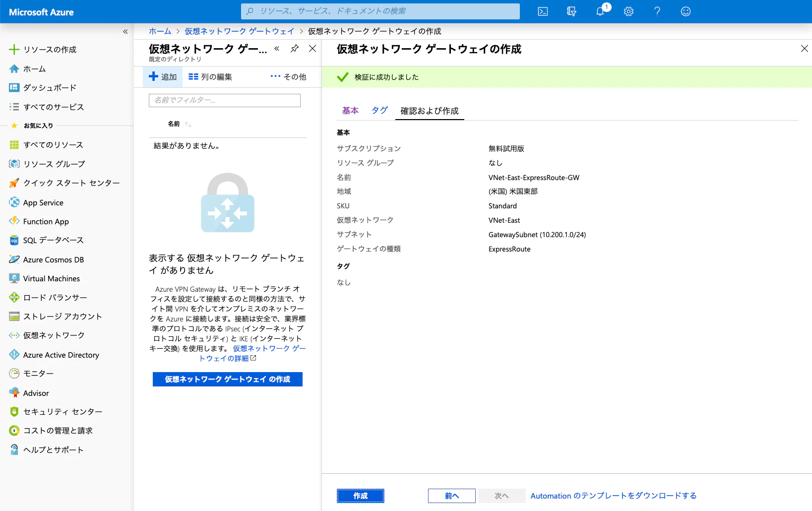Open portal settings gear icon
This screenshot has height=511, width=812.
pos(628,11)
